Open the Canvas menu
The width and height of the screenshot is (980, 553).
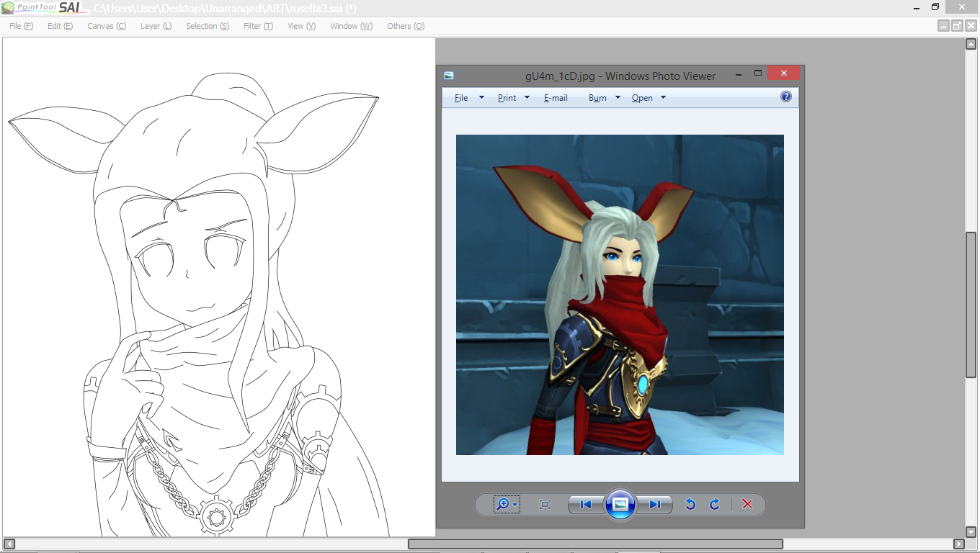(x=107, y=26)
